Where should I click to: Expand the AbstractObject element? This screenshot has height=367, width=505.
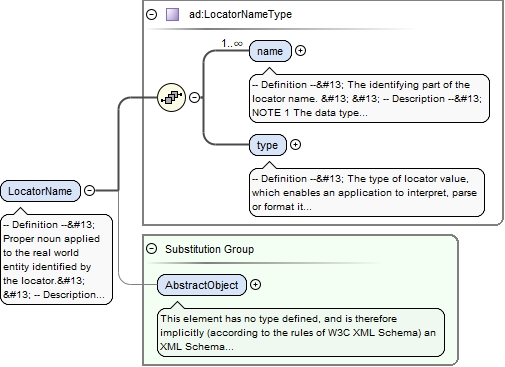coord(255,285)
